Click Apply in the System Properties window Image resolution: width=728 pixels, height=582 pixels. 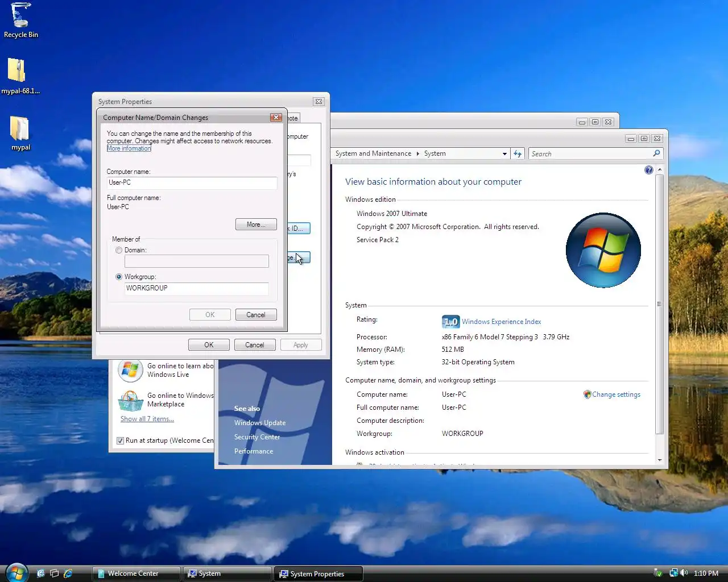click(301, 345)
